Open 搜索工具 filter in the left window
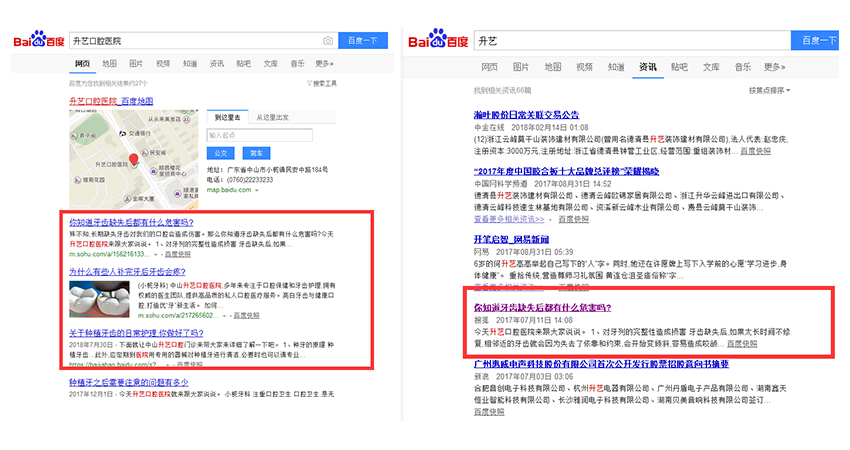850x450 pixels. coord(322,83)
